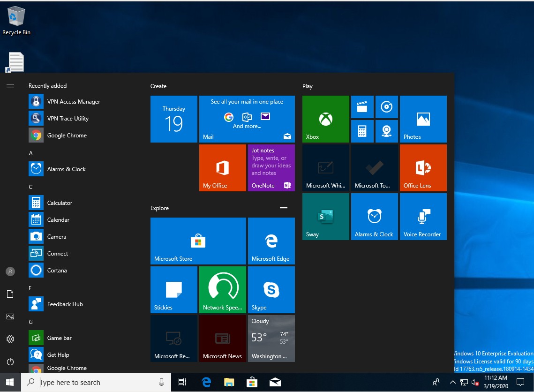
Task: Open File Explorer from the taskbar
Action: [x=229, y=382]
